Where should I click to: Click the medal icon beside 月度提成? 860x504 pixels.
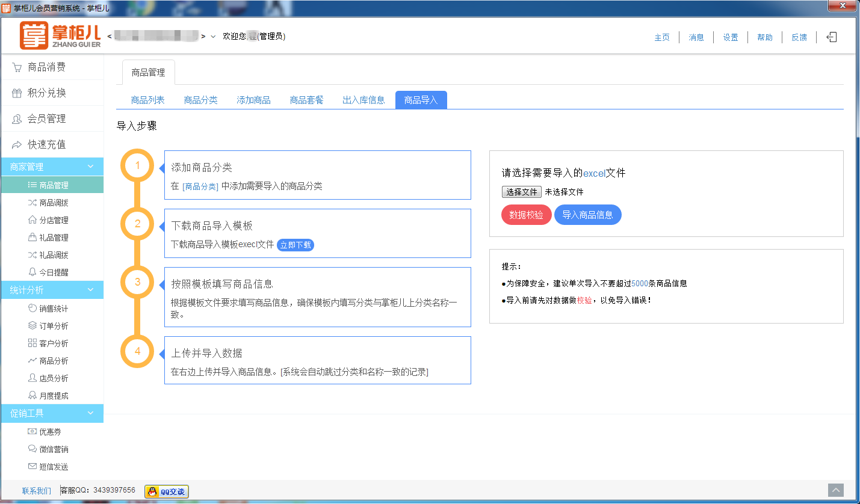coord(32,396)
